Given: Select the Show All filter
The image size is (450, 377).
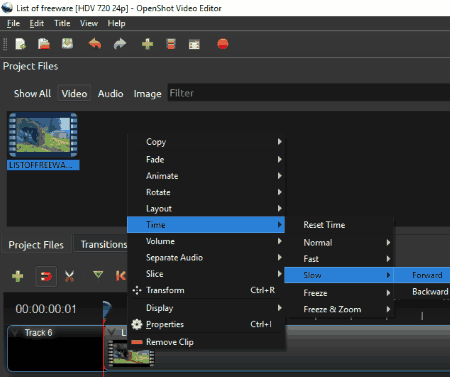Looking at the screenshot, I should (32, 94).
